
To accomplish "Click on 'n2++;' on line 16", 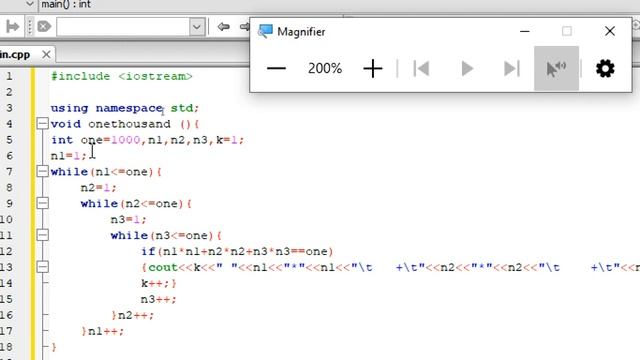I will [x=136, y=315].
